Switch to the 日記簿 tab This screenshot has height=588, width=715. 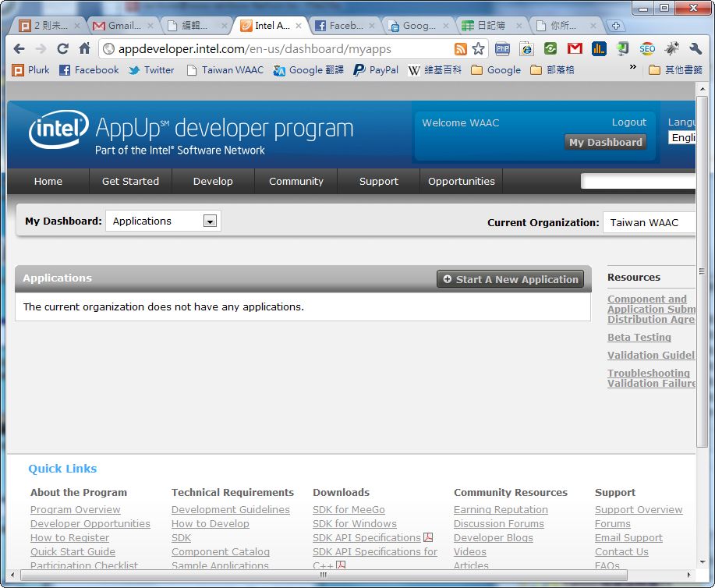[x=491, y=26]
